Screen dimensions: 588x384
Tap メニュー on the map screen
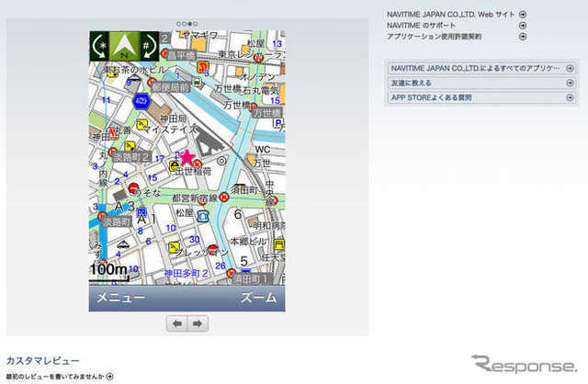120,298
